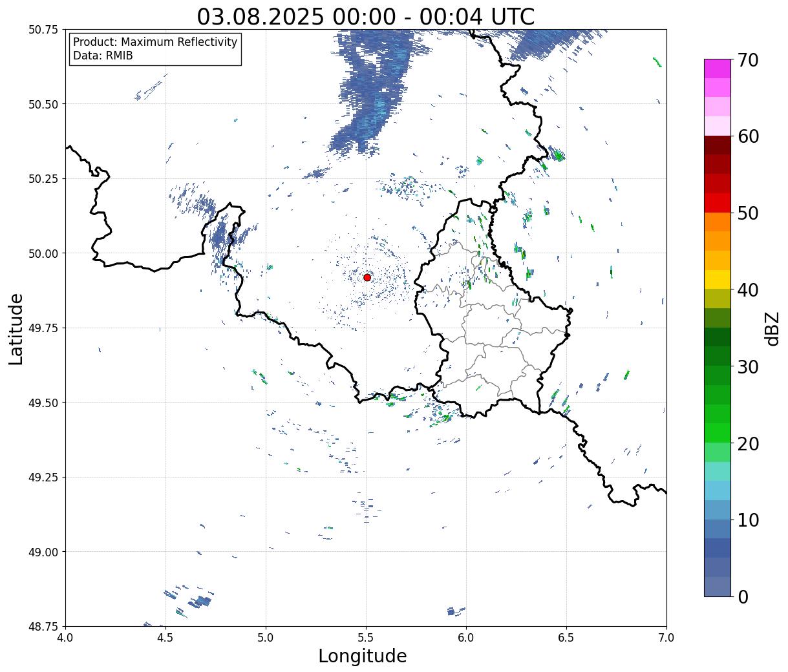Image resolution: width=788 pixels, height=672 pixels.
Task: Click the plot title showing 03.08.2025 time range
Action: (366, 16)
